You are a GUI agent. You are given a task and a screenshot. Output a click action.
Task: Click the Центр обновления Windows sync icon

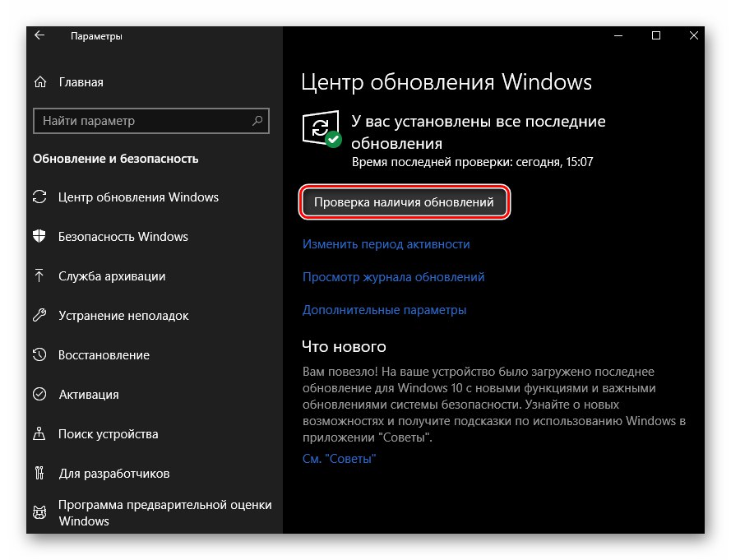pyautogui.click(x=39, y=197)
